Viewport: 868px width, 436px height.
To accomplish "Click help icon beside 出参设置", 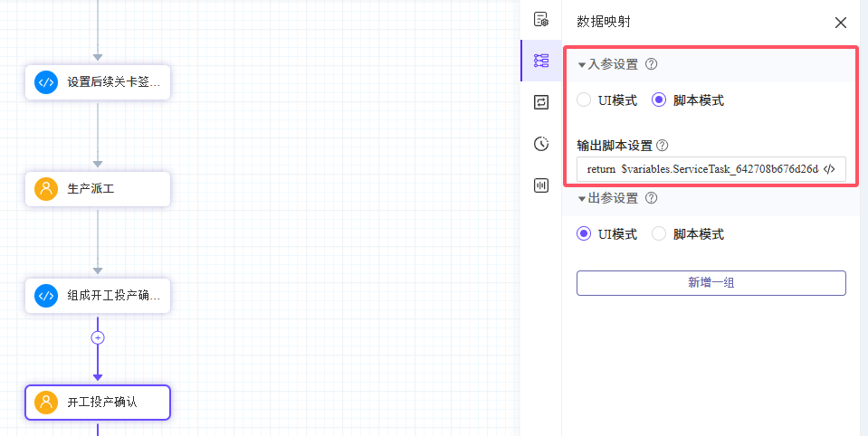I will [652, 198].
